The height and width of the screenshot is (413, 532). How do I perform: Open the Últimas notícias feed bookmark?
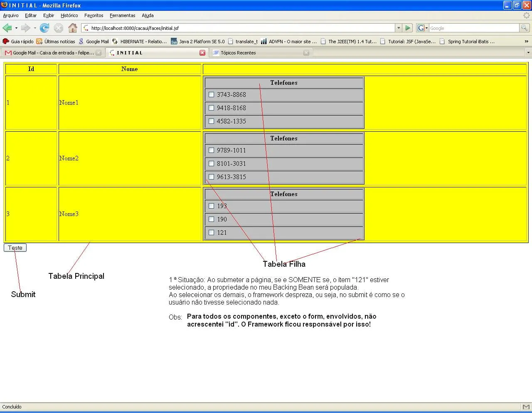56,42
